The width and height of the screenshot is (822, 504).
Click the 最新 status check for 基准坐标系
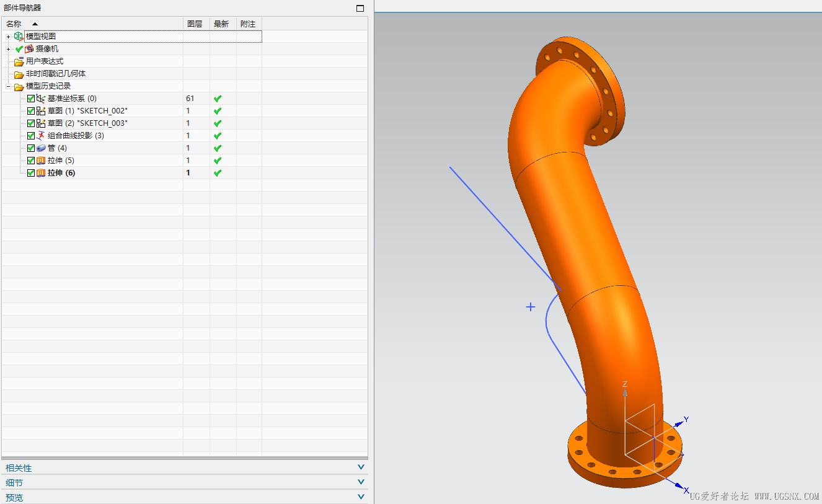pyautogui.click(x=218, y=99)
